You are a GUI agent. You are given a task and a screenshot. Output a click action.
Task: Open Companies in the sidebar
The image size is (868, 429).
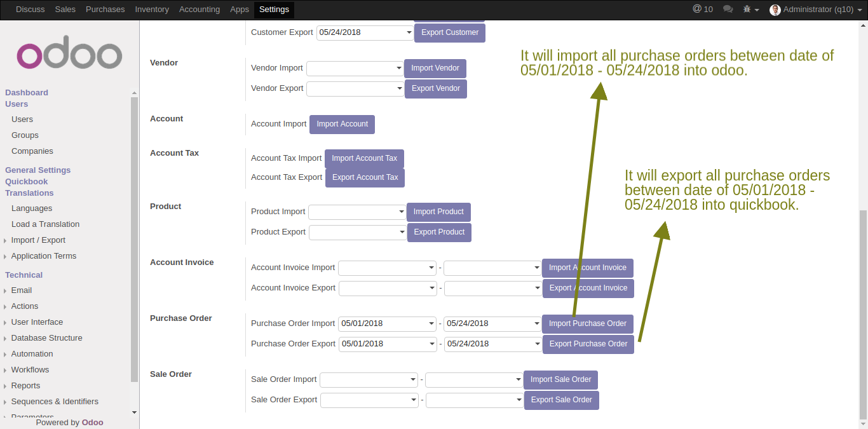(32, 151)
